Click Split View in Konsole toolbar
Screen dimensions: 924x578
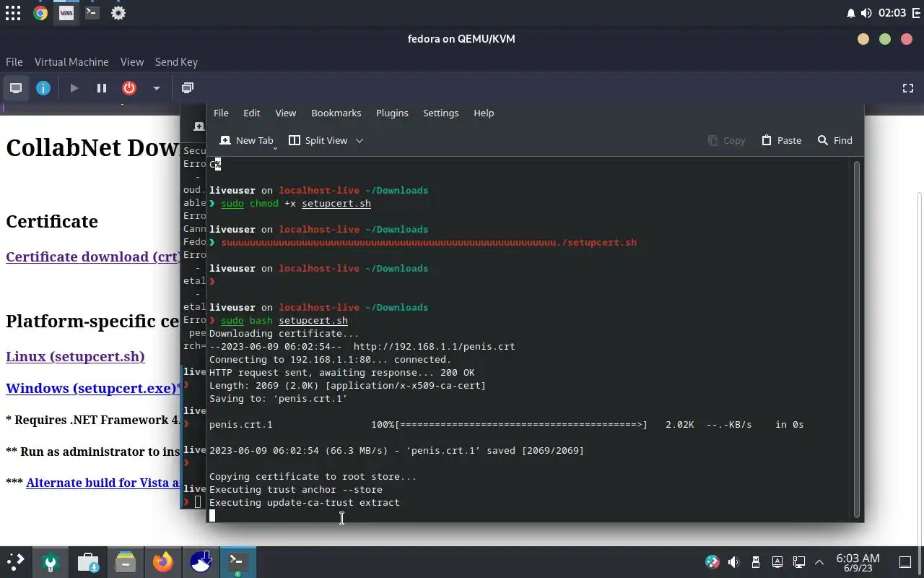tap(318, 140)
